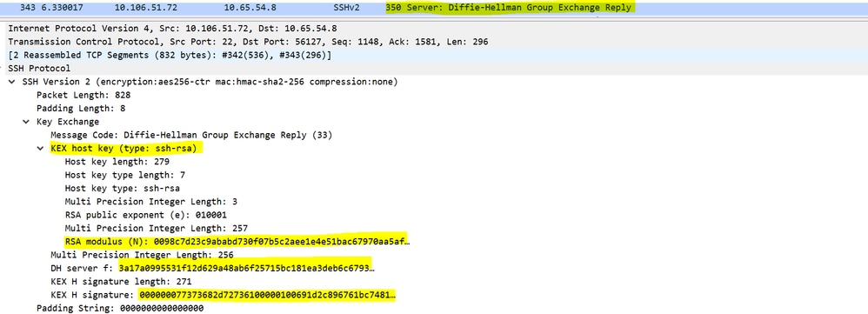
Task: Select packet 343 row in packet list
Action: click(x=434, y=8)
